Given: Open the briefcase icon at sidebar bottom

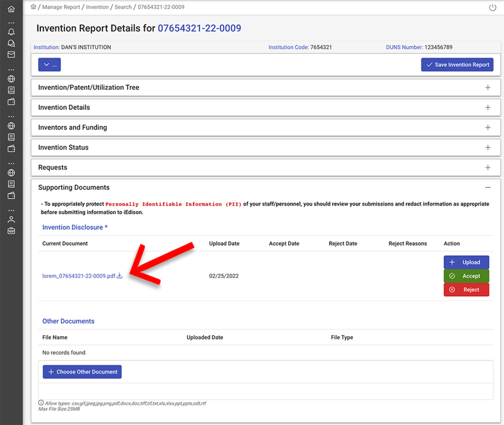Looking at the screenshot, I should 11,230.
